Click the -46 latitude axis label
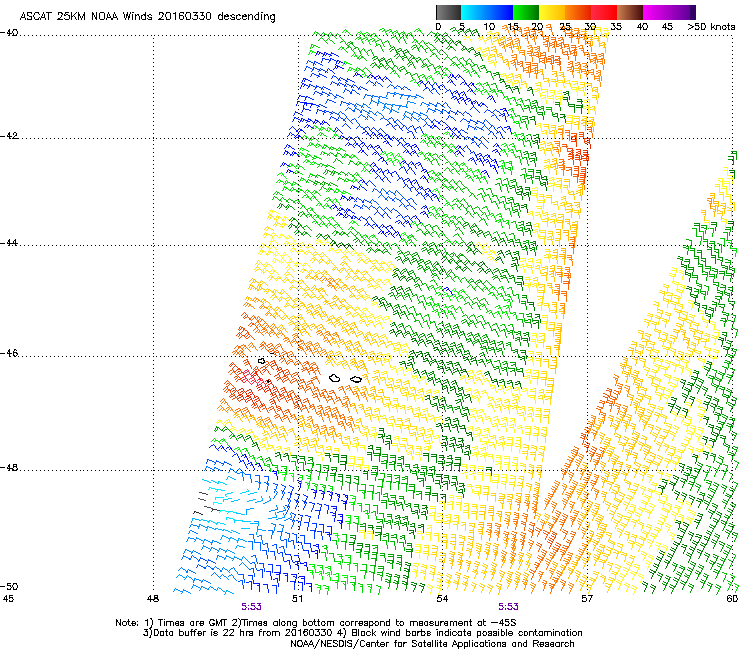Screen dimensions: 740x650 pyautogui.click(x=9, y=353)
